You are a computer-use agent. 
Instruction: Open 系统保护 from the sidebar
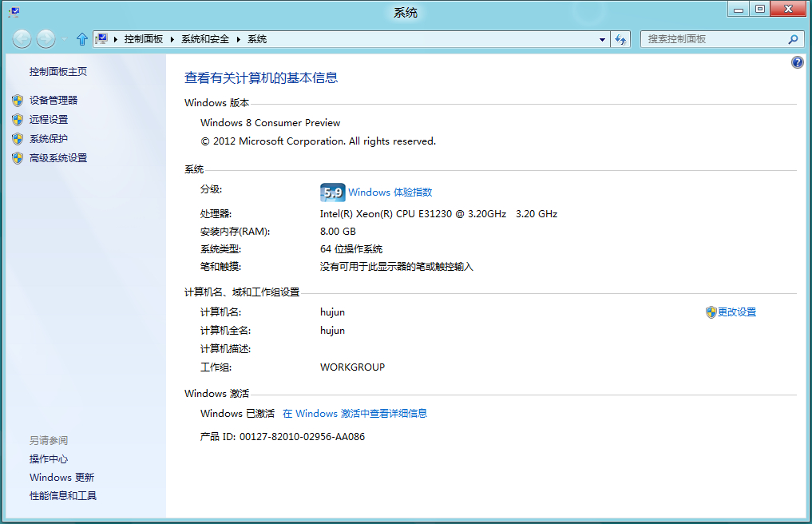click(x=49, y=138)
